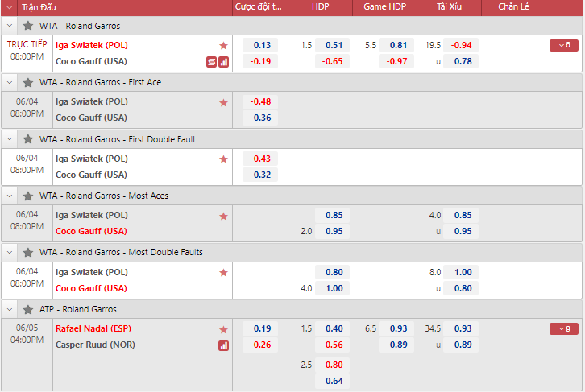Star the live Swiatek vs Gauff match
Viewport: 585px width, 392px height.
[x=223, y=45]
